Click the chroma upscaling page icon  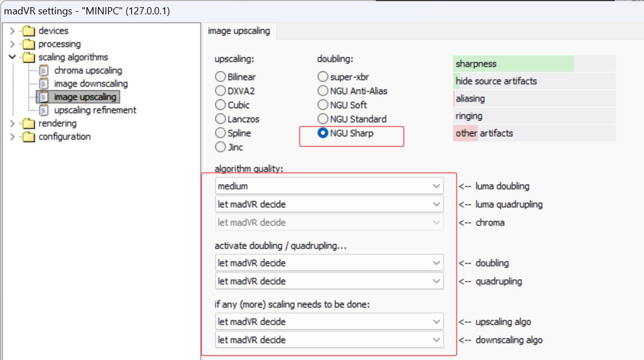pos(44,70)
